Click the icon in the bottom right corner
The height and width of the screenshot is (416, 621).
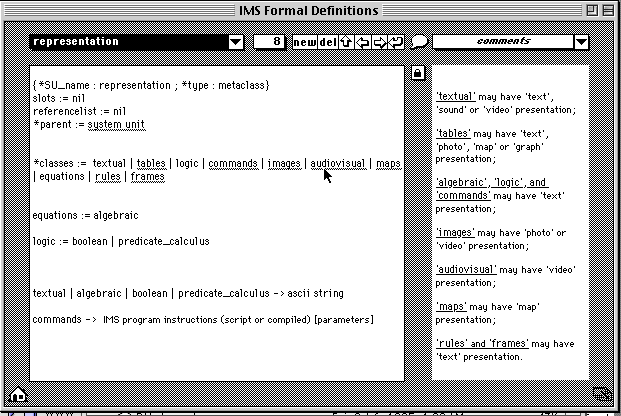click(x=600, y=394)
